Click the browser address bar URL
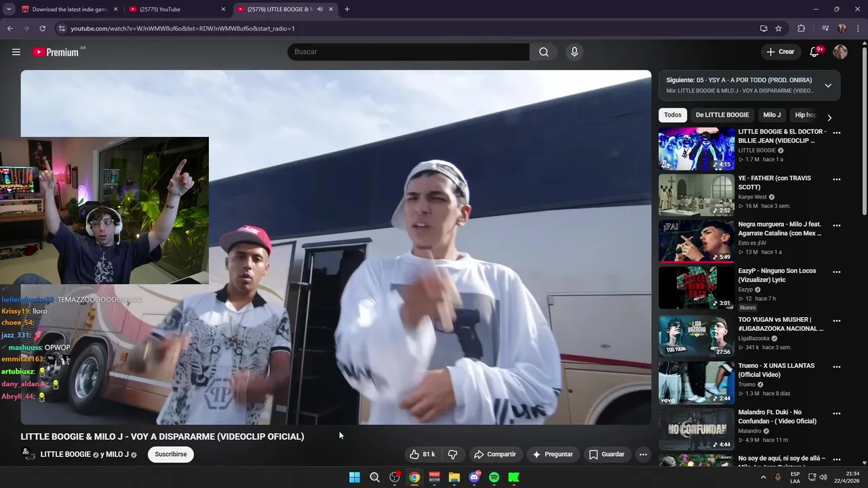 183,28
